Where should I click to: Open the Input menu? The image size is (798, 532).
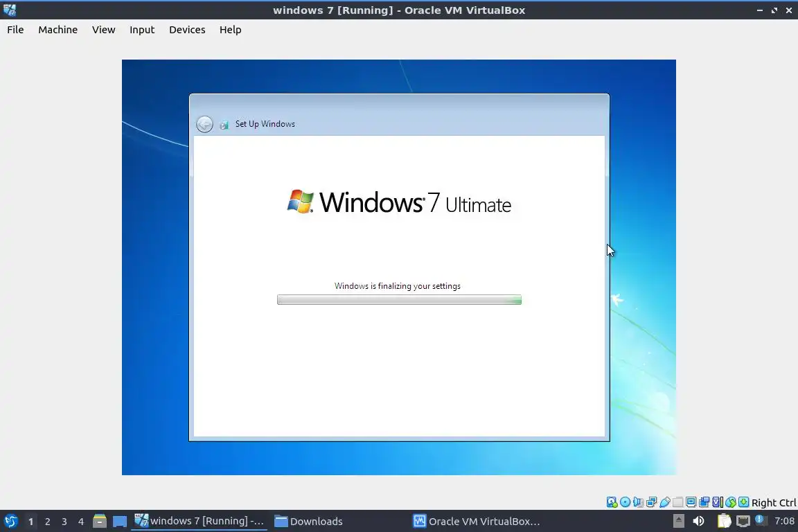[x=142, y=30]
